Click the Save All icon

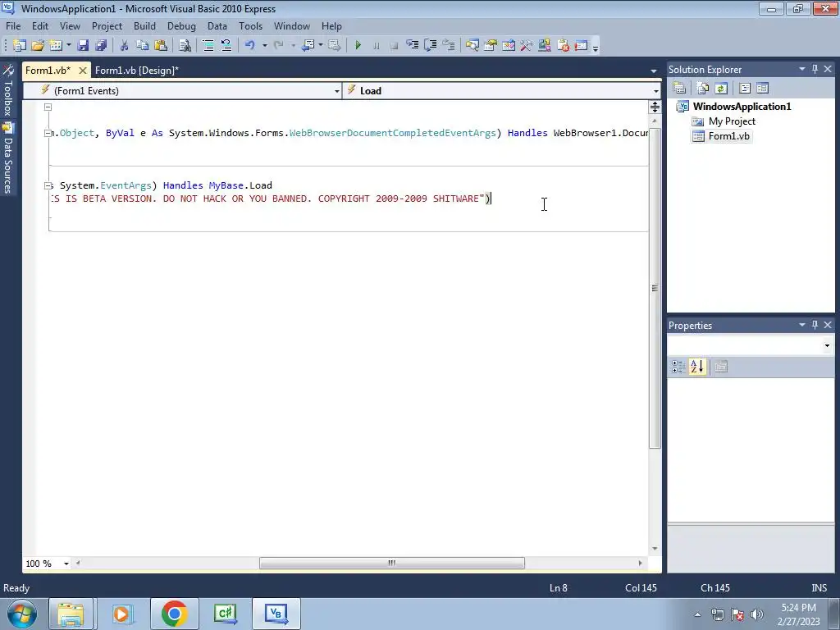tap(101, 46)
